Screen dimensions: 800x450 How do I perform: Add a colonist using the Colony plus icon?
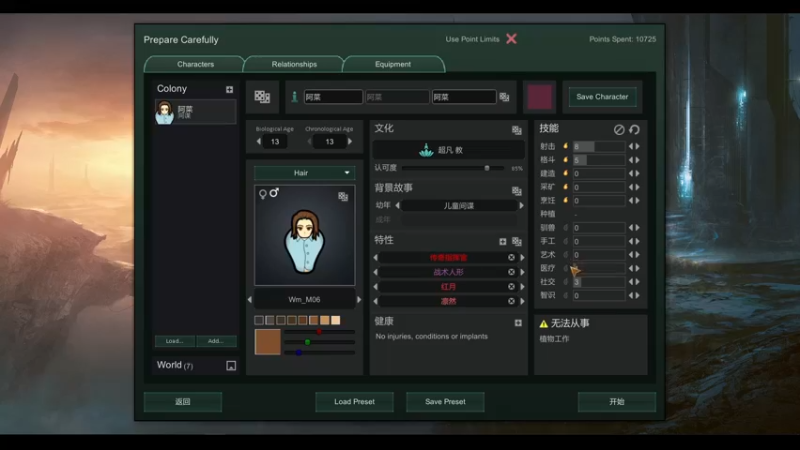[229, 89]
